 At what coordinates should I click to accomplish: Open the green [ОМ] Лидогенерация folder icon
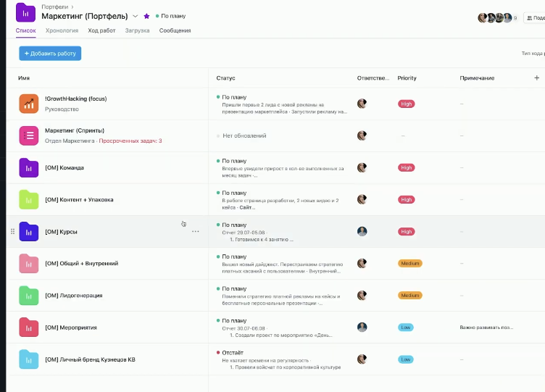coord(29,296)
